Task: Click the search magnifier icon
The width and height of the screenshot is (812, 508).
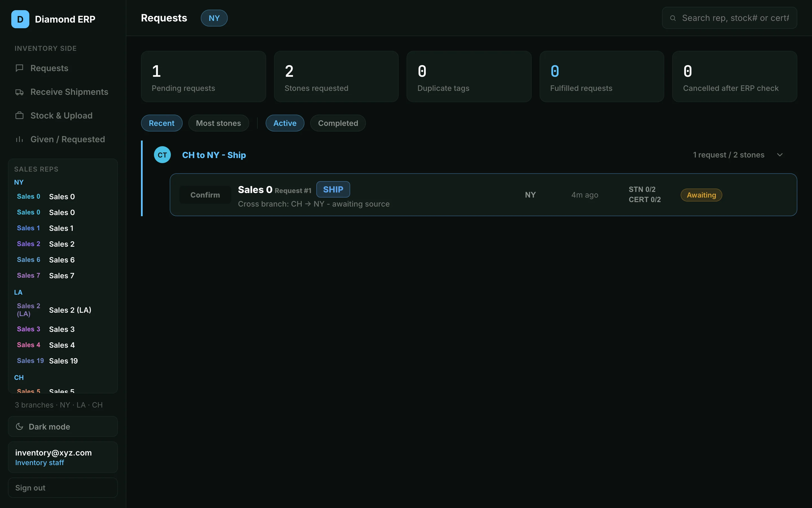Action: pyautogui.click(x=673, y=18)
